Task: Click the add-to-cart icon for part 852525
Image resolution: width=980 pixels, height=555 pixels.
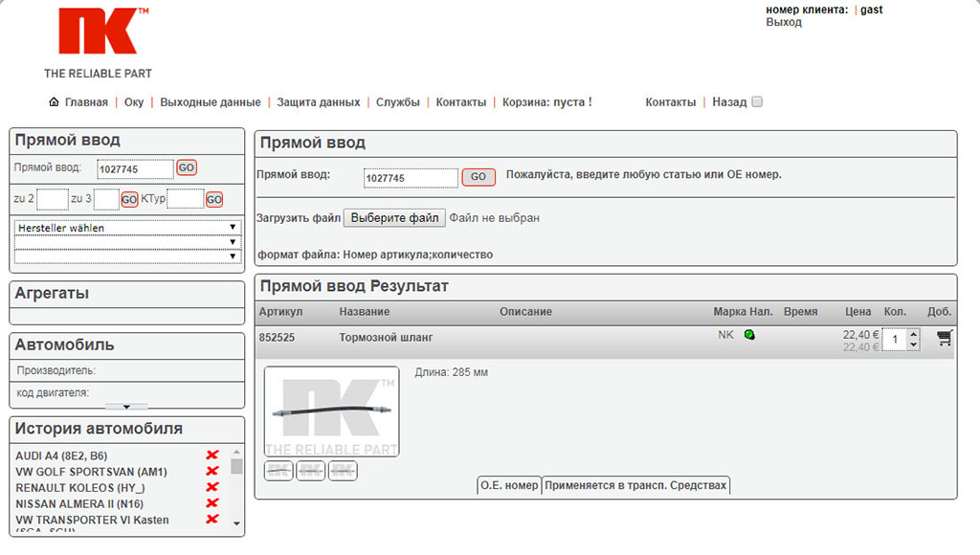Action: pos(944,338)
